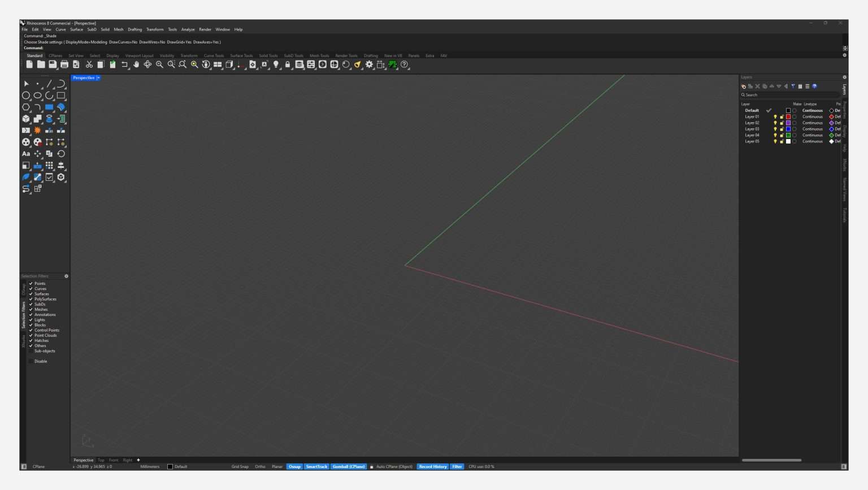This screenshot has width=868, height=490.
Task: Toggle the lock on Layer 03
Action: pyautogui.click(x=782, y=129)
